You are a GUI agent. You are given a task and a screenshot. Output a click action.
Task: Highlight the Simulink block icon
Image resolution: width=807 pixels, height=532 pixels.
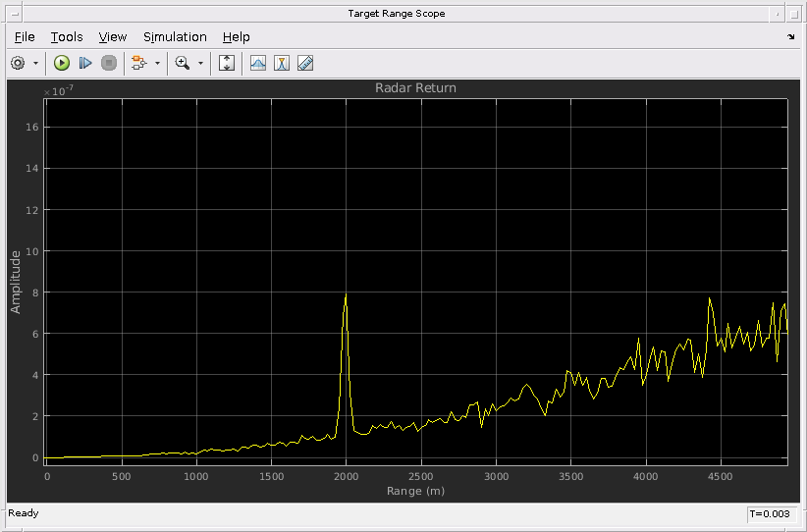(138, 63)
